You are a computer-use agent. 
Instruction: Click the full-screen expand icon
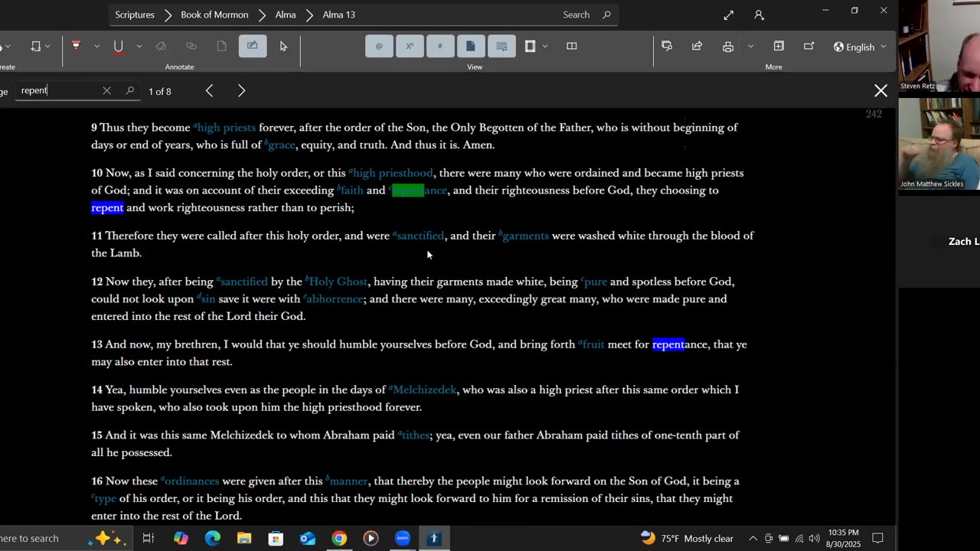[x=728, y=15]
